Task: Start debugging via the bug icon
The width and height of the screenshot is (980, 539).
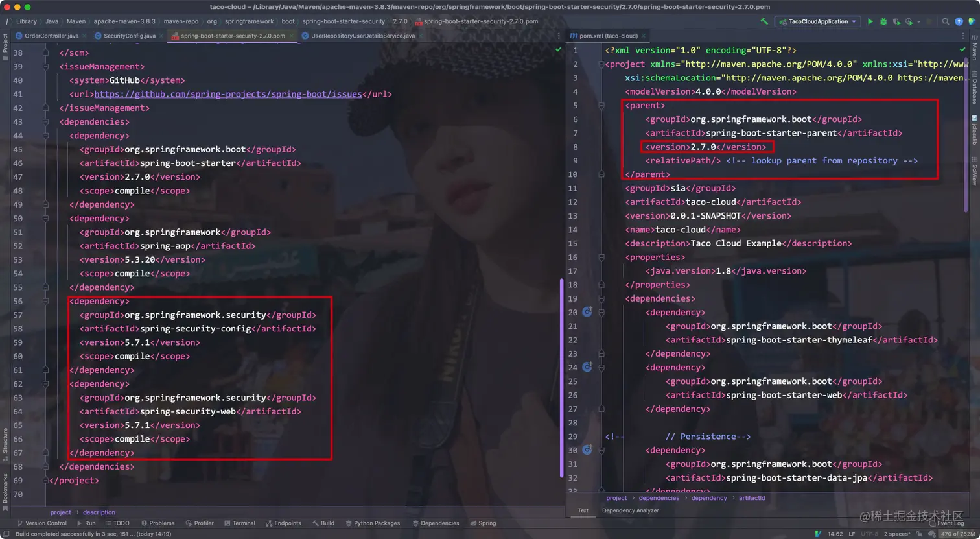Action: point(884,21)
